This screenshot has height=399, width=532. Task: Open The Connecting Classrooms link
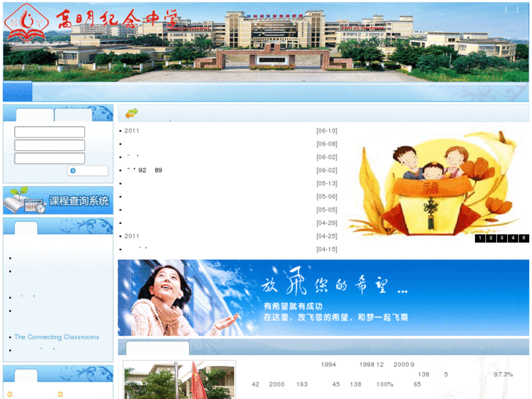pos(56,337)
